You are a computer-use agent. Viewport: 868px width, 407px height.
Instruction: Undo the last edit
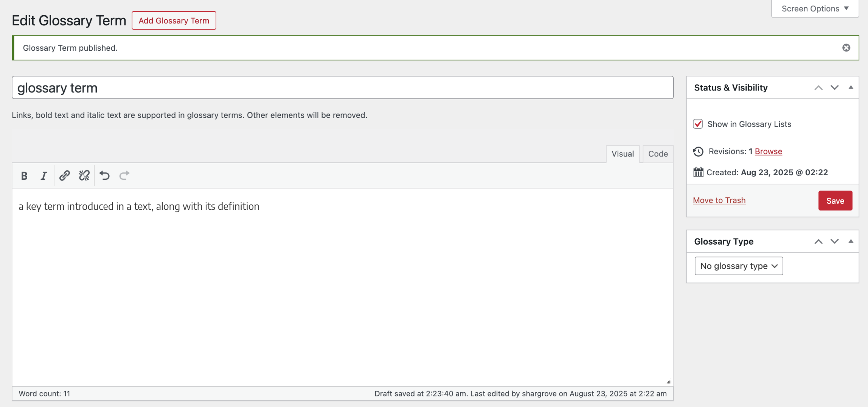point(104,176)
